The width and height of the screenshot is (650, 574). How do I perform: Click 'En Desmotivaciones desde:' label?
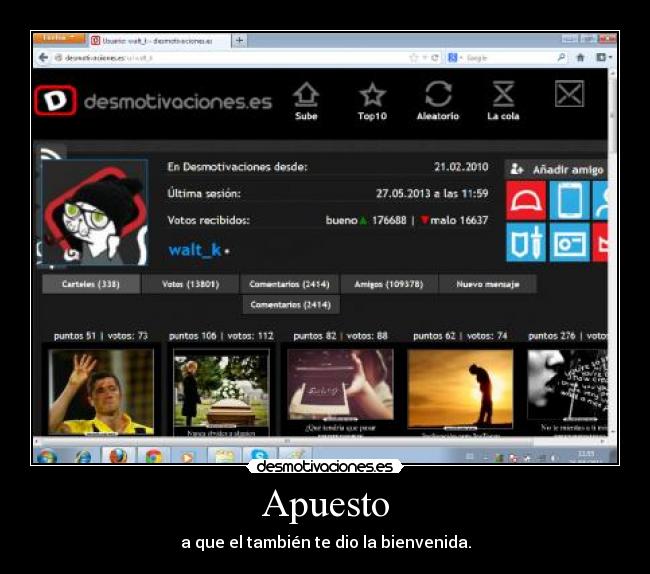click(238, 167)
